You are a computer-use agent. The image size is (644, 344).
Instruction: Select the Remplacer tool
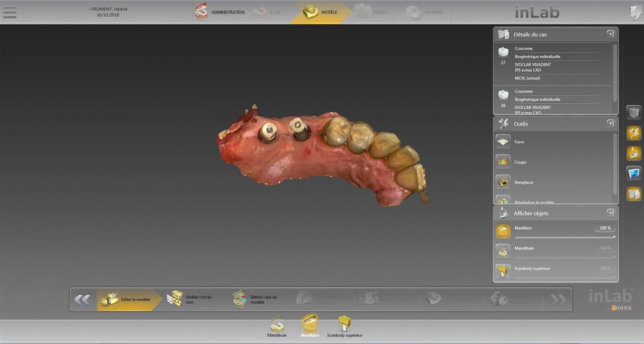[503, 182]
